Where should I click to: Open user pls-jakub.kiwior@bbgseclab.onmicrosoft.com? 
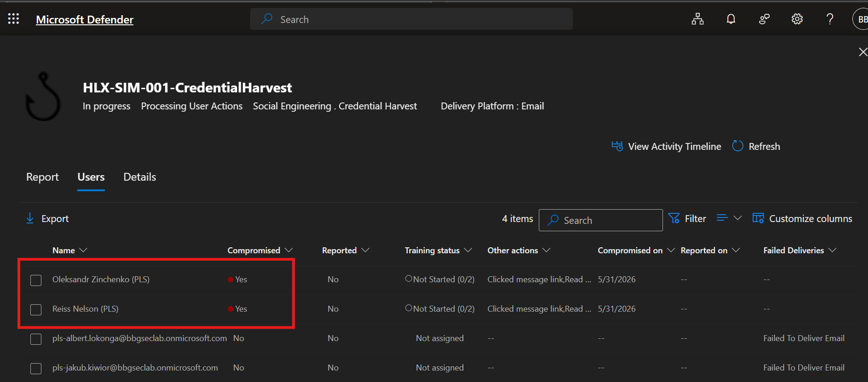click(135, 367)
